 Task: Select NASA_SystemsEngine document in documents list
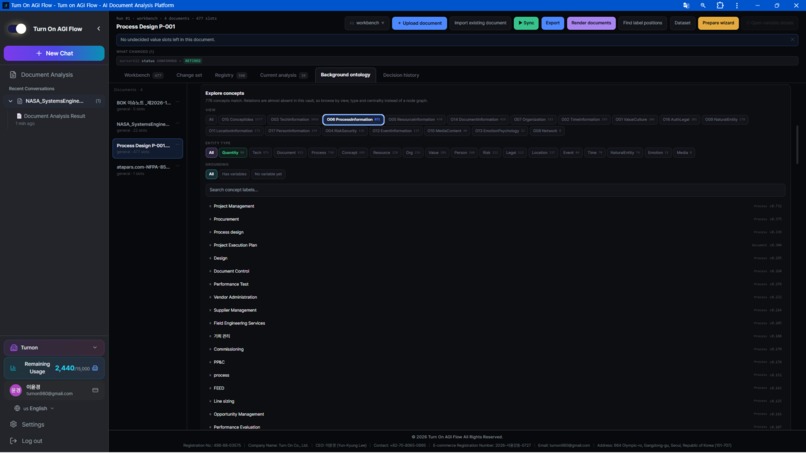pyautogui.click(x=148, y=127)
